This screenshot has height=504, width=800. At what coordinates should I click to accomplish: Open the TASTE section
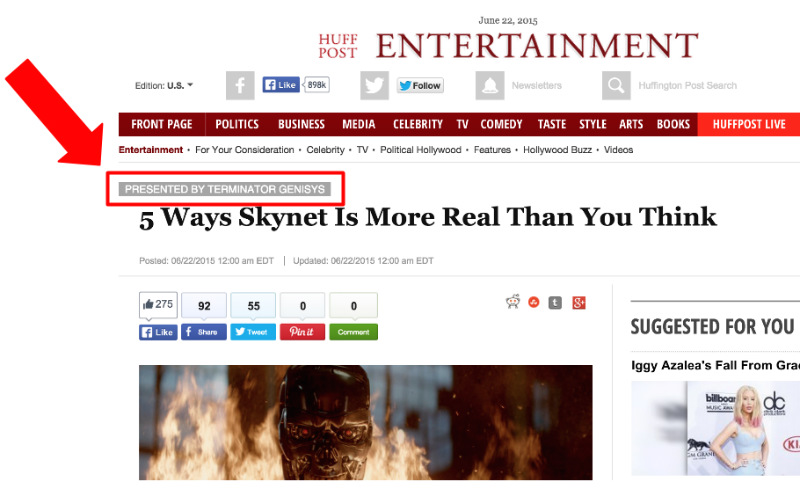pyautogui.click(x=552, y=124)
